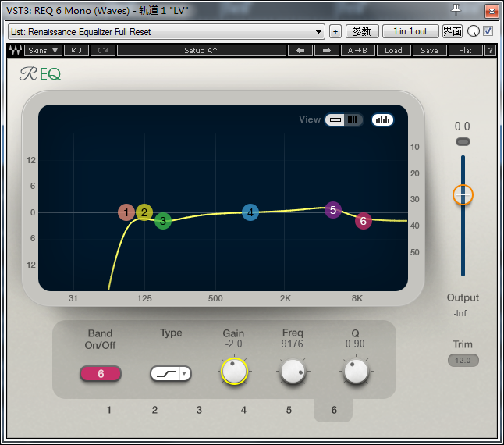Pin the plugin window with pushpin icon
Screen dimensions: 504x445
(x=456, y=10)
